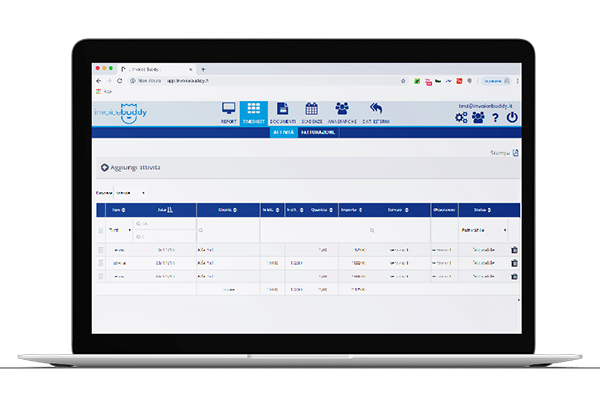Log out using the power icon
Screen dimensions: 600x400
click(512, 118)
